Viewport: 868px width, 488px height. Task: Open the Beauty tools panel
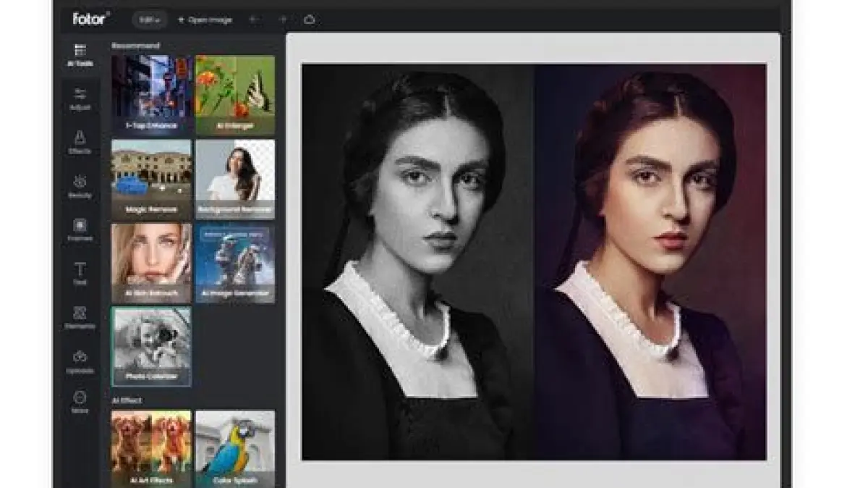[x=80, y=186]
